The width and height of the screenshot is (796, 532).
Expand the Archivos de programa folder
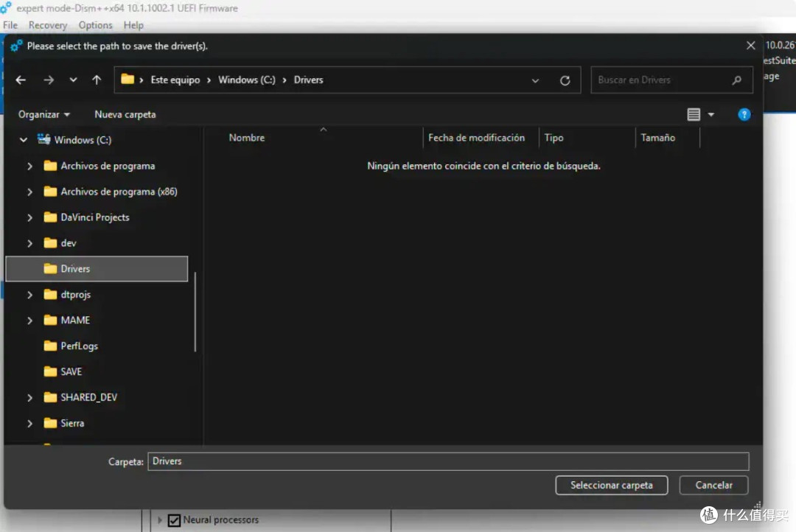tap(29, 166)
